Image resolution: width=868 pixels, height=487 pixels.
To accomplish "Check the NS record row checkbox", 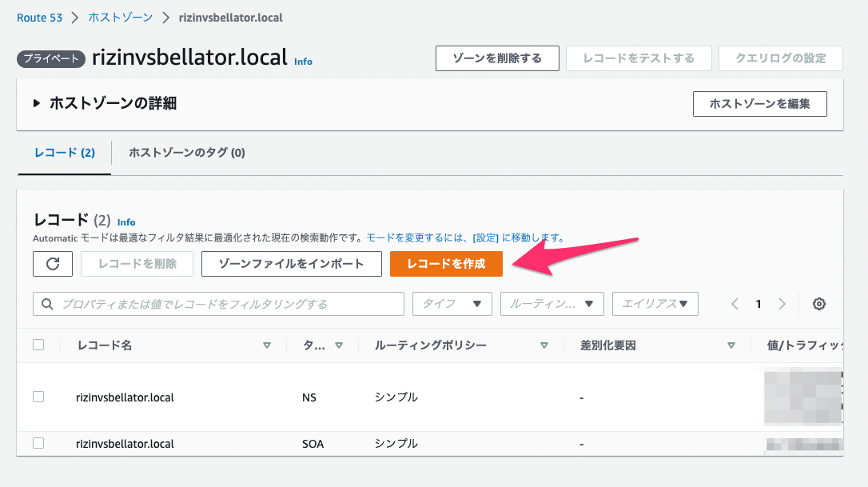I will (x=38, y=397).
